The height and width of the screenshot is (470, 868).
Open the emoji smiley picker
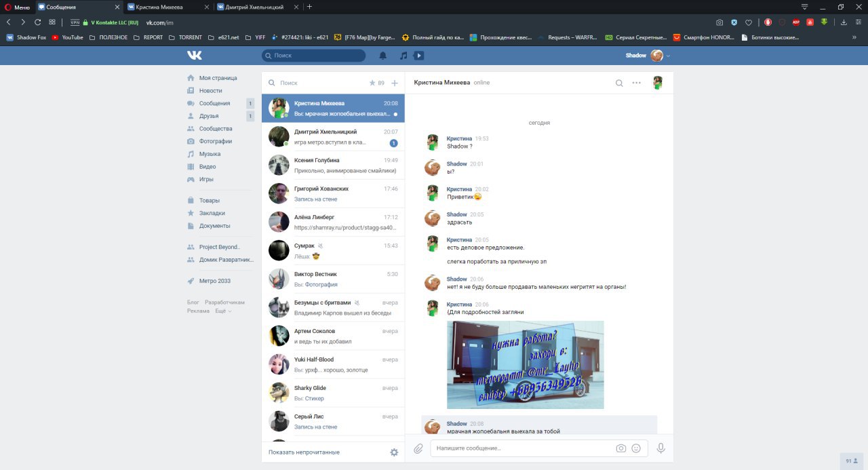tap(636, 448)
